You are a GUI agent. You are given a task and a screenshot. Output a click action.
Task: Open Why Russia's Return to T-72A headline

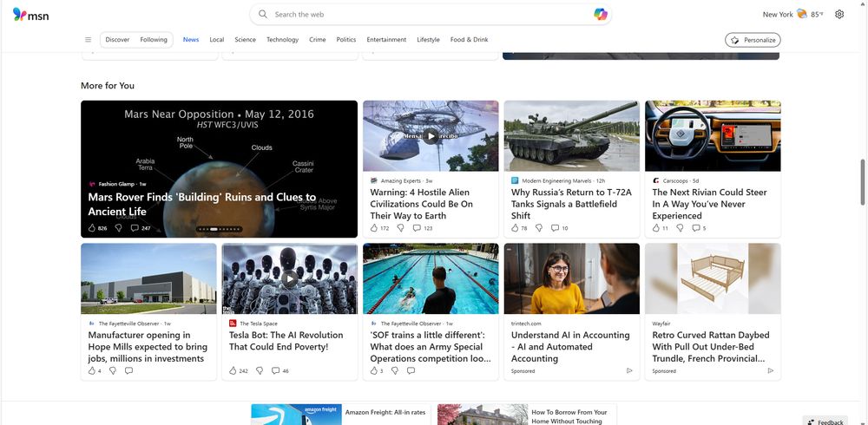click(571, 204)
